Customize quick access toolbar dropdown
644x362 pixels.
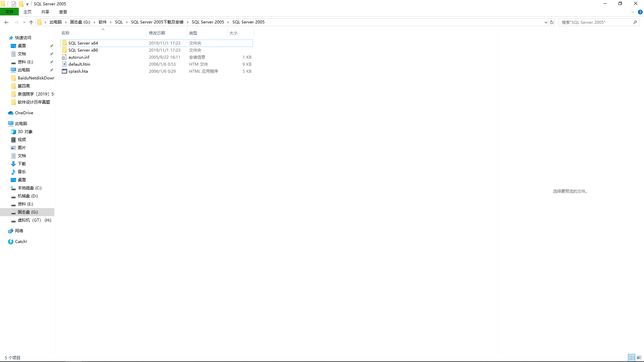(x=28, y=4)
